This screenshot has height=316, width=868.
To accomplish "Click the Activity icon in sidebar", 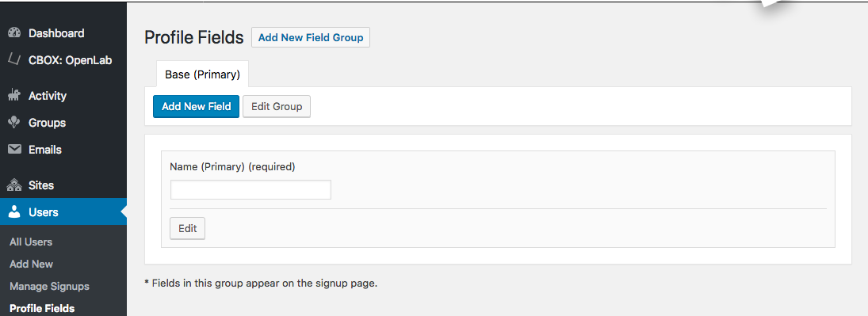I will (x=14, y=96).
